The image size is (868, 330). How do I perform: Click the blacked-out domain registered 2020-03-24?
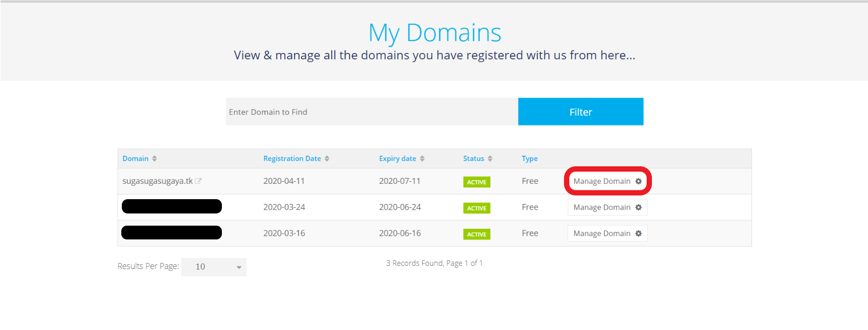point(172,207)
